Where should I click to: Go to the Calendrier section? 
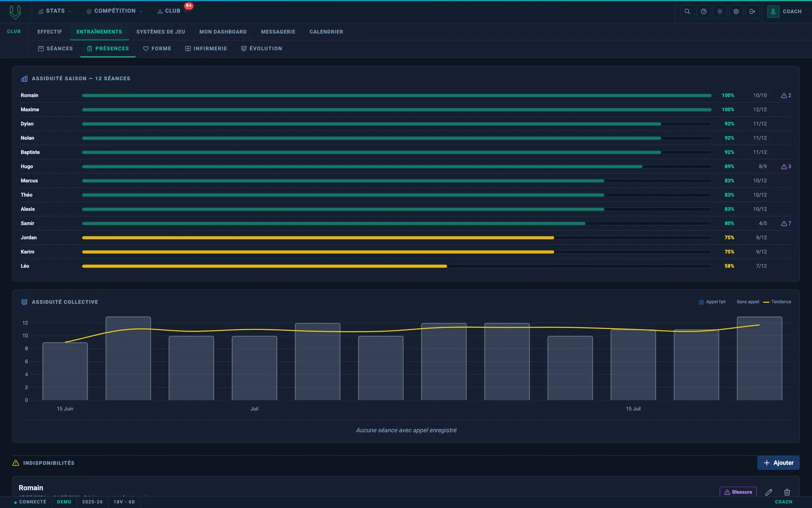coord(326,31)
